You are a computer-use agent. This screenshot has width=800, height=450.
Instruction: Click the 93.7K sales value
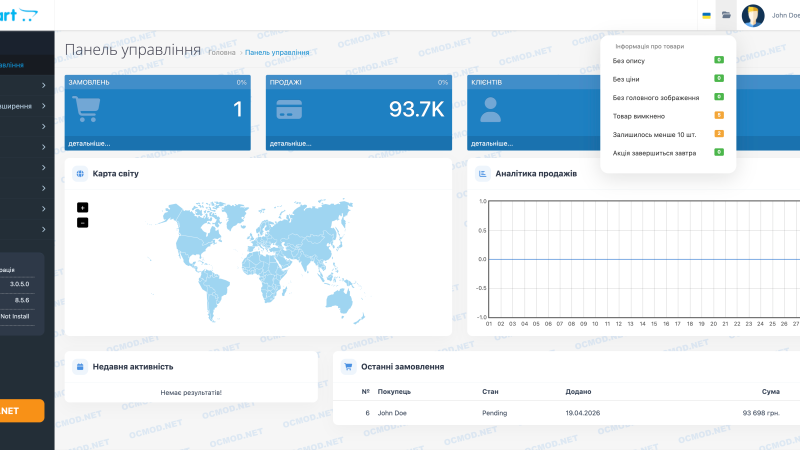coord(416,109)
